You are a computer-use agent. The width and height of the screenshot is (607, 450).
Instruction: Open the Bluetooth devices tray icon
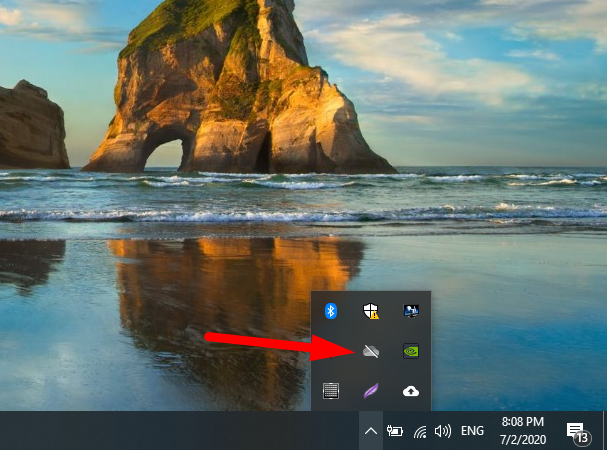click(331, 312)
